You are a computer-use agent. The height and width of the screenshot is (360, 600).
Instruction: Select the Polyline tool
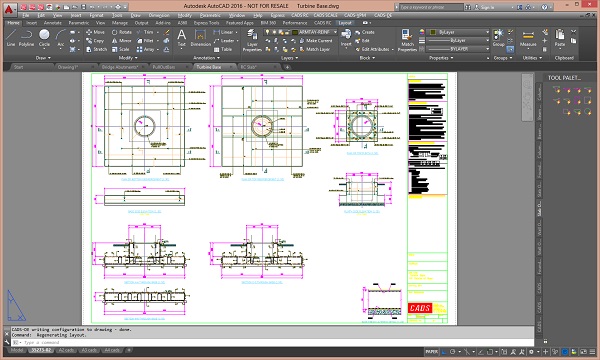[x=26, y=38]
